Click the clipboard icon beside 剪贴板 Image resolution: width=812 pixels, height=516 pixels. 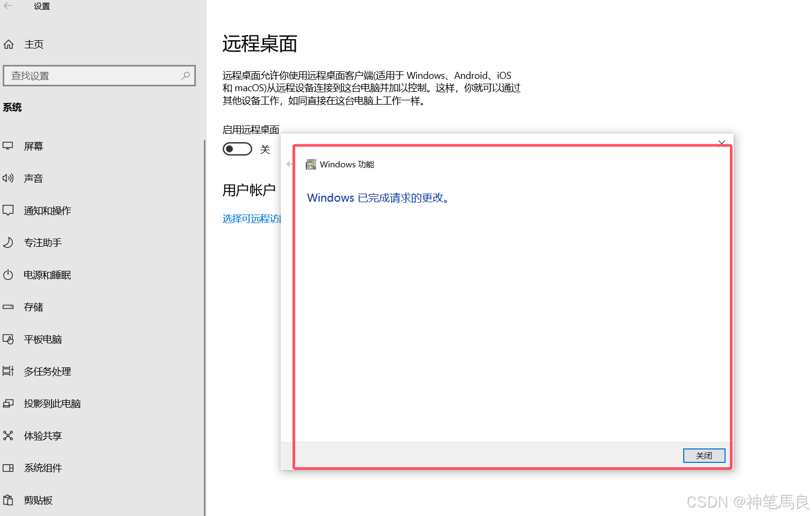point(8,500)
